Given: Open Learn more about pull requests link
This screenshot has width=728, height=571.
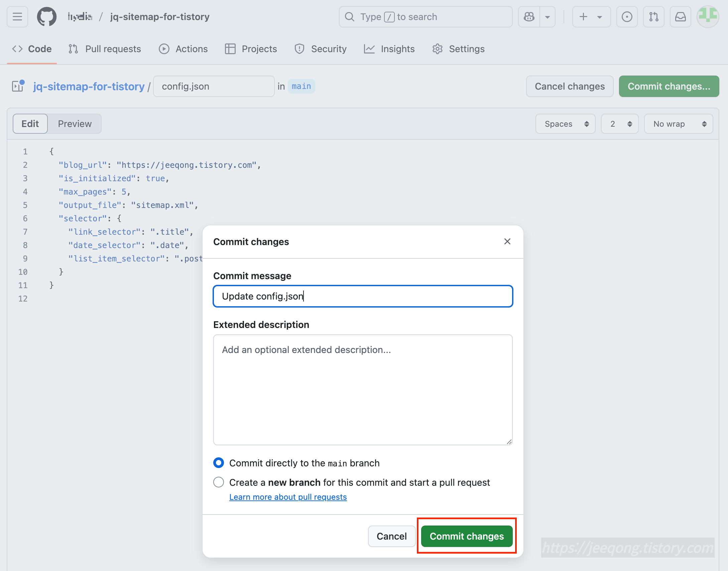Looking at the screenshot, I should point(288,497).
